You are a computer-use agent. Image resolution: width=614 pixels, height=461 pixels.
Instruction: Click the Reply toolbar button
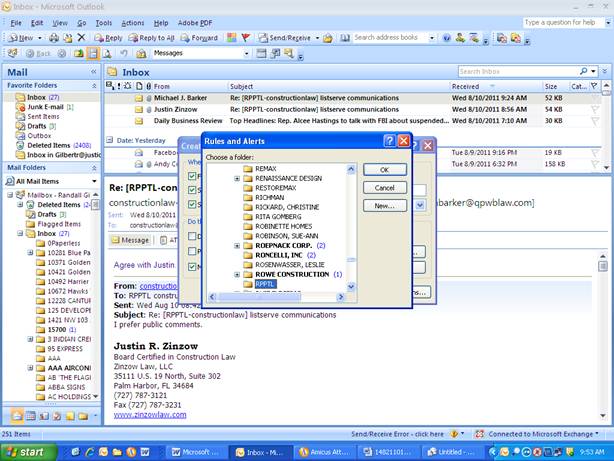tap(108, 38)
